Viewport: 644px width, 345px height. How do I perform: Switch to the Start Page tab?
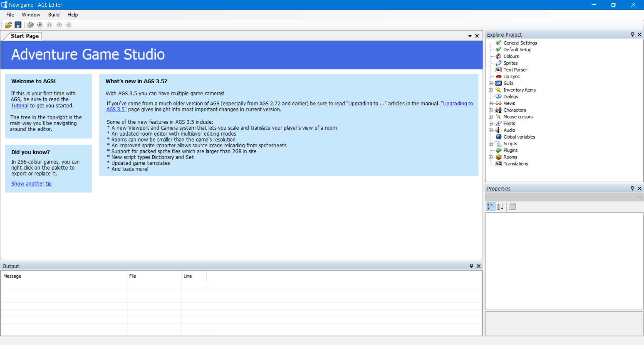[x=24, y=36]
